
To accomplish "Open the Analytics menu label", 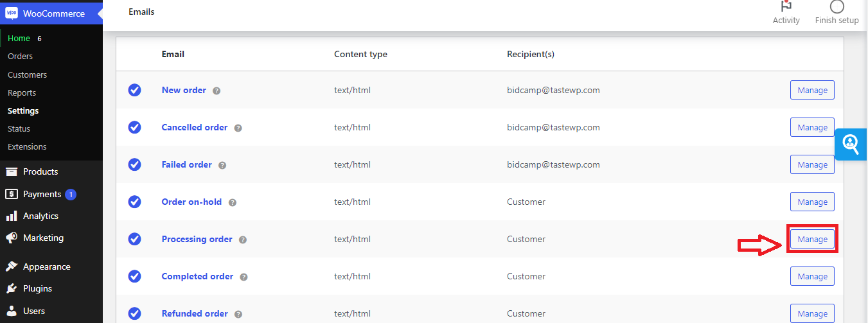I will coord(40,216).
